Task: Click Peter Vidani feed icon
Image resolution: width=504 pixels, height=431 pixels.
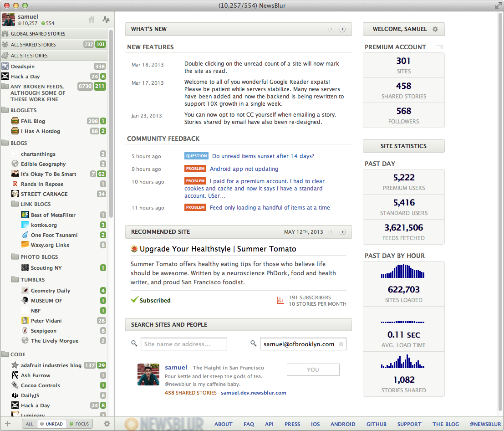Action: tap(25, 320)
